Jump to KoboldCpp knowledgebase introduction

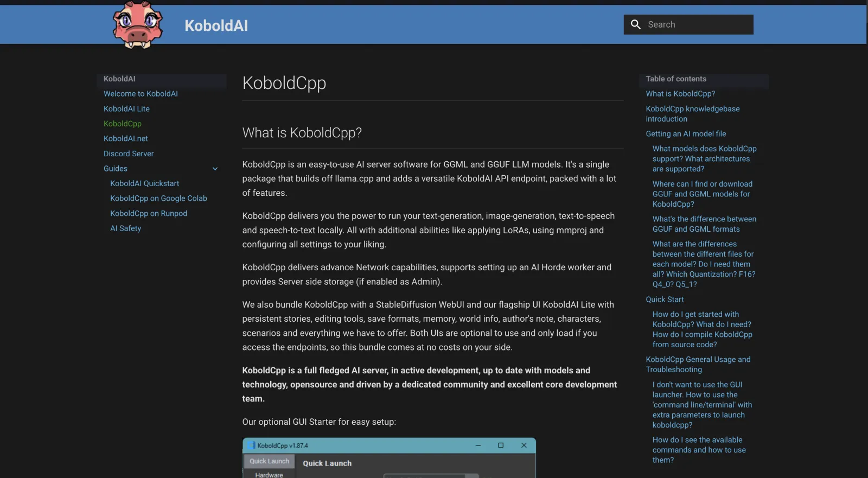click(x=693, y=114)
